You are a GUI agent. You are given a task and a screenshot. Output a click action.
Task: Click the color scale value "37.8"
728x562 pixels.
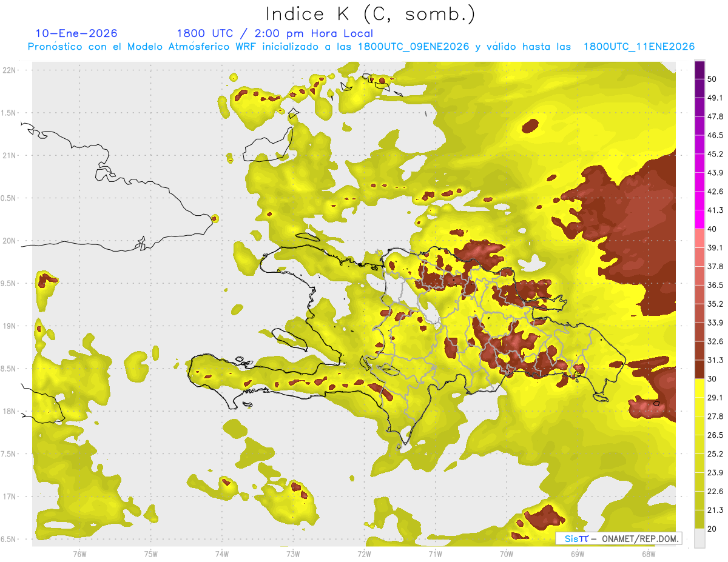(x=716, y=267)
